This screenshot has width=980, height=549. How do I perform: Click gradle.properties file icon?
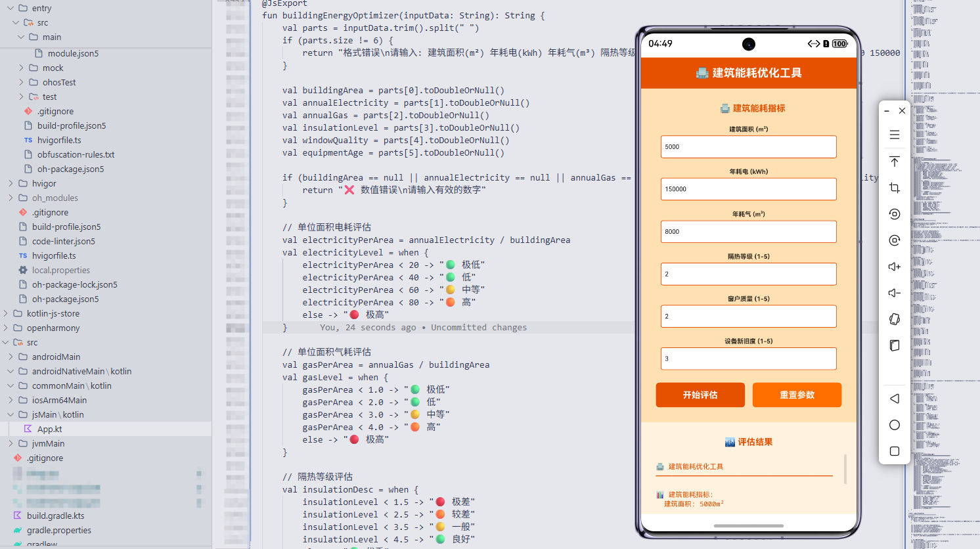point(18,530)
